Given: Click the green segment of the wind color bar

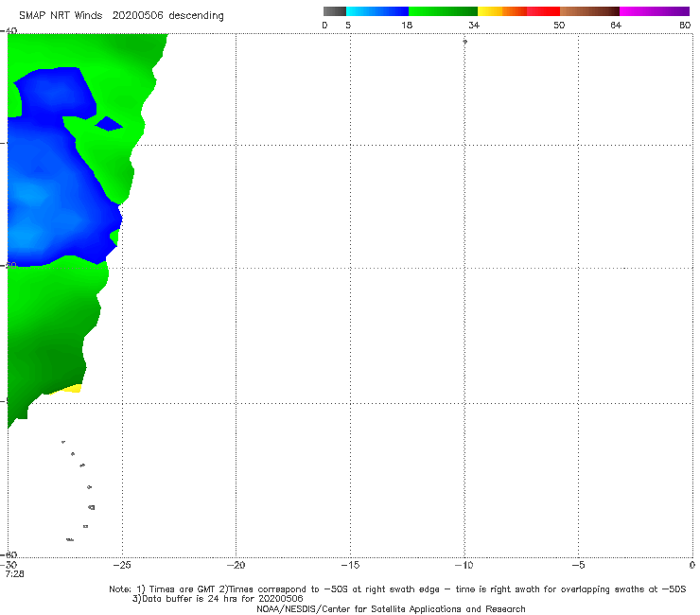Looking at the screenshot, I should [443, 11].
